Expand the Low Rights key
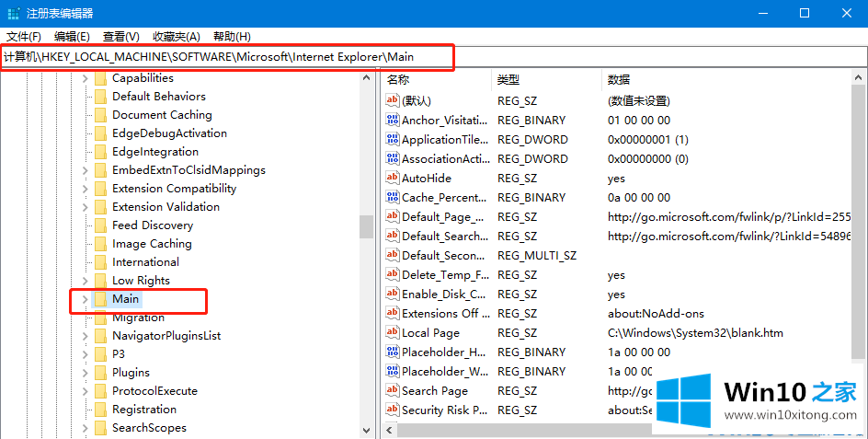This screenshot has width=868, height=439. (86, 281)
